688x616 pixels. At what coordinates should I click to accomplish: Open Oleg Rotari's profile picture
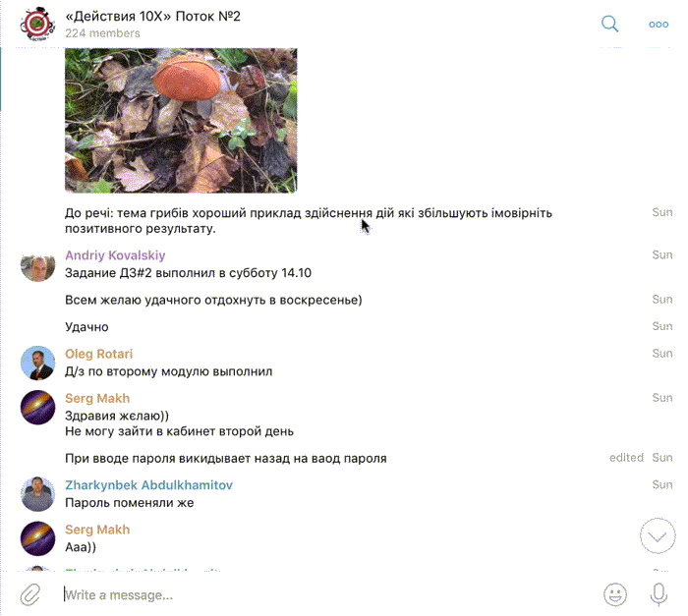click(37, 363)
